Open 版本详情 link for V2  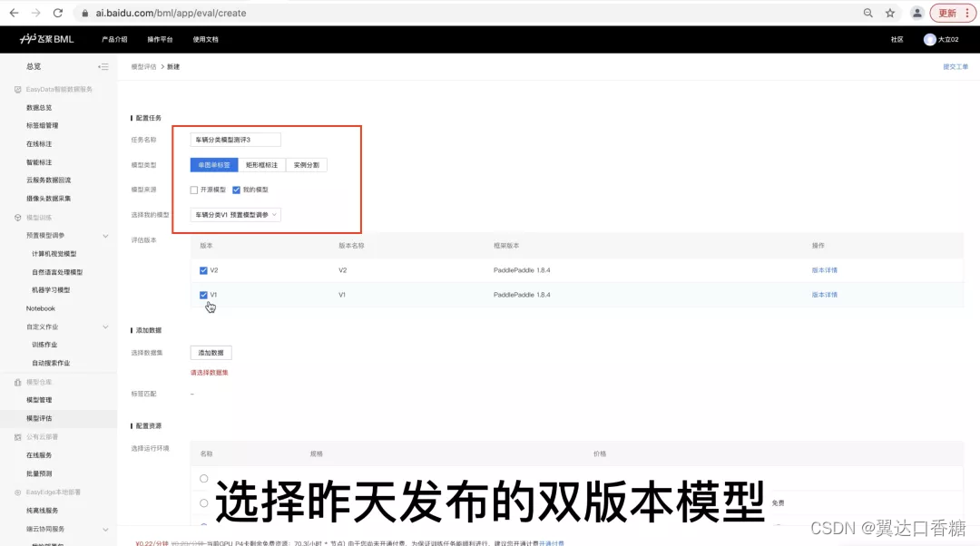pos(824,270)
